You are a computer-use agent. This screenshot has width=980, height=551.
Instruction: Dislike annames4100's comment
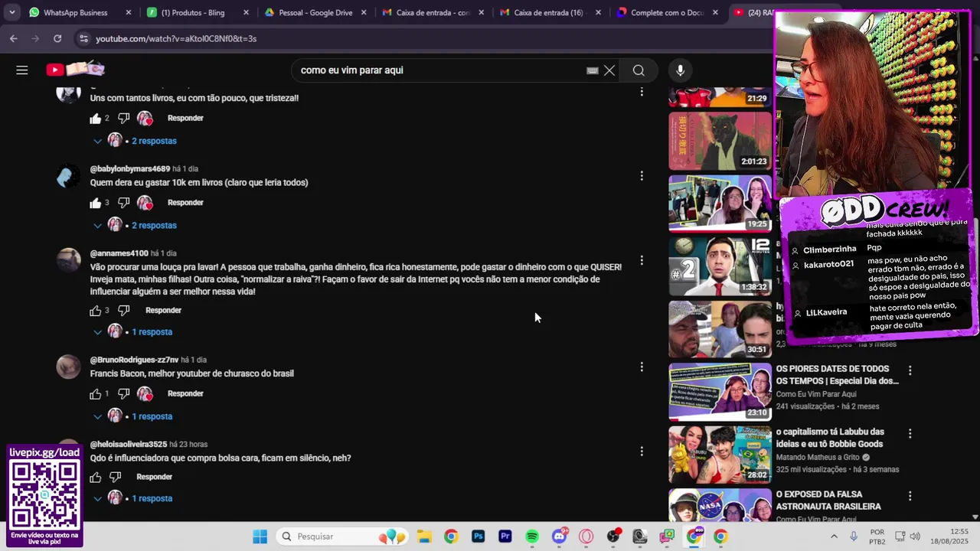click(x=123, y=311)
